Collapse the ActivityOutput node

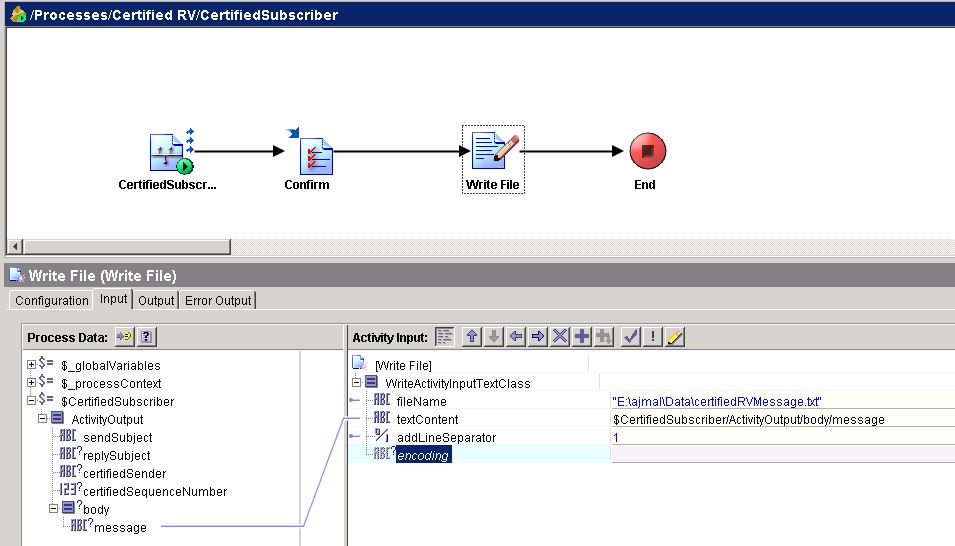pos(42,419)
